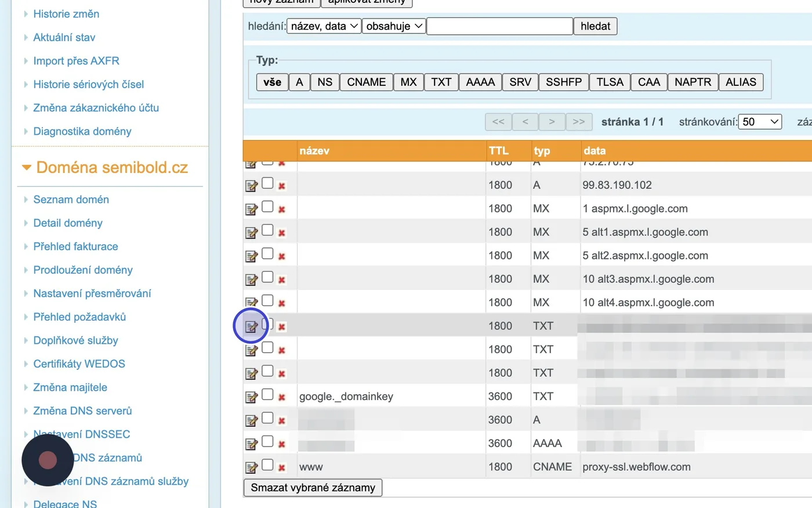
Task: Delete the 1 aspmx.l.google.com MX record
Action: pos(282,210)
